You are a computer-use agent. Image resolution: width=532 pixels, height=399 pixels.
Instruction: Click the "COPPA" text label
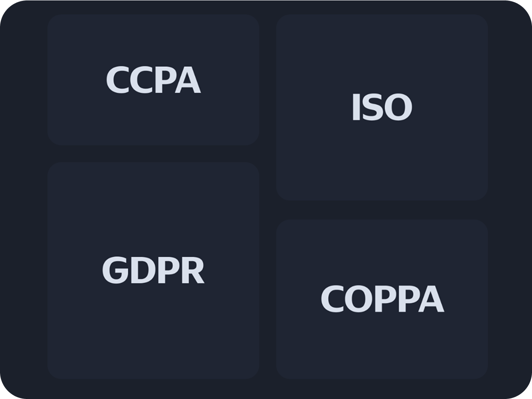(382, 299)
